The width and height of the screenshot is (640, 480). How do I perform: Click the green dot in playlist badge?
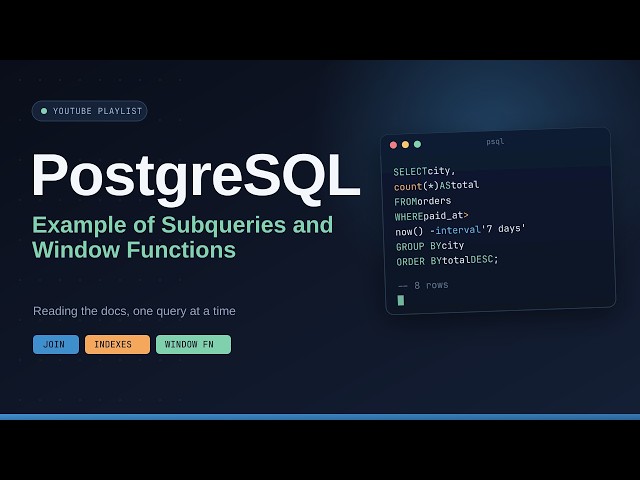(x=44, y=111)
